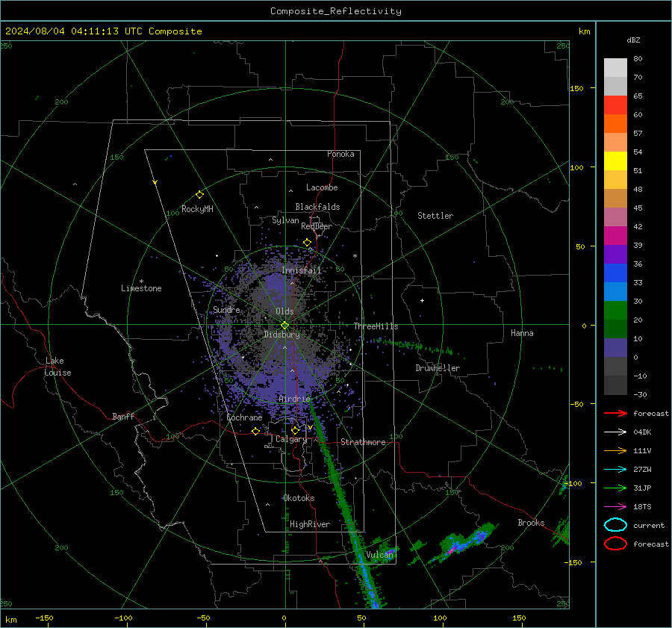672x628 pixels.
Task: Click the Calgary city label
Action: [x=291, y=439]
